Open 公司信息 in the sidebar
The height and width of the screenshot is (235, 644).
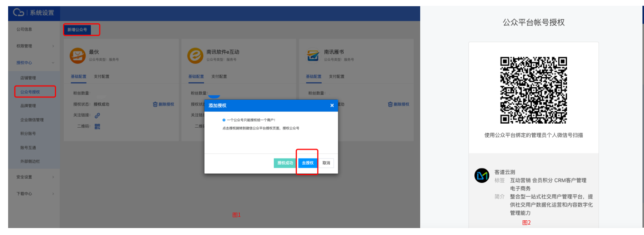pos(24,29)
